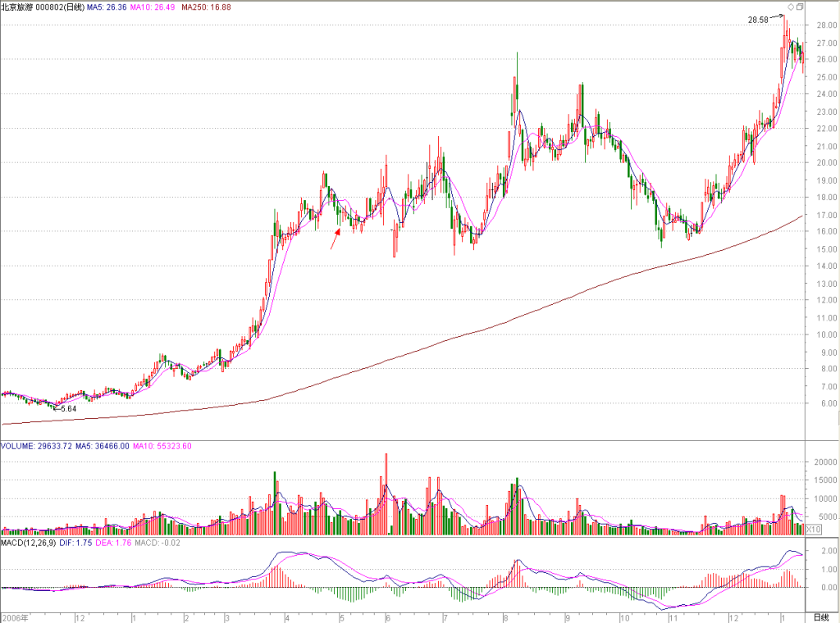
Task: Click the 2006年 label on the time axis
Action: [15, 618]
